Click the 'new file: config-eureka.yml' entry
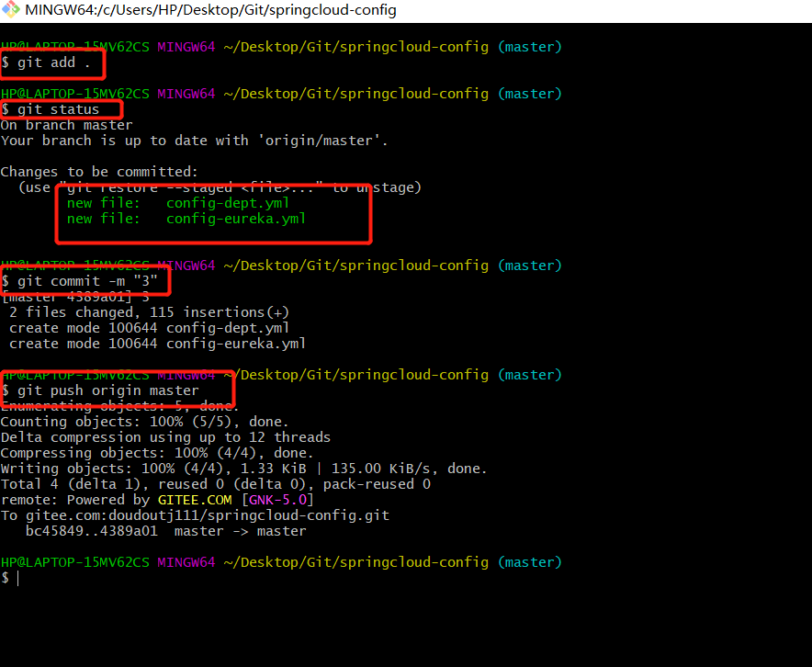 click(186, 219)
